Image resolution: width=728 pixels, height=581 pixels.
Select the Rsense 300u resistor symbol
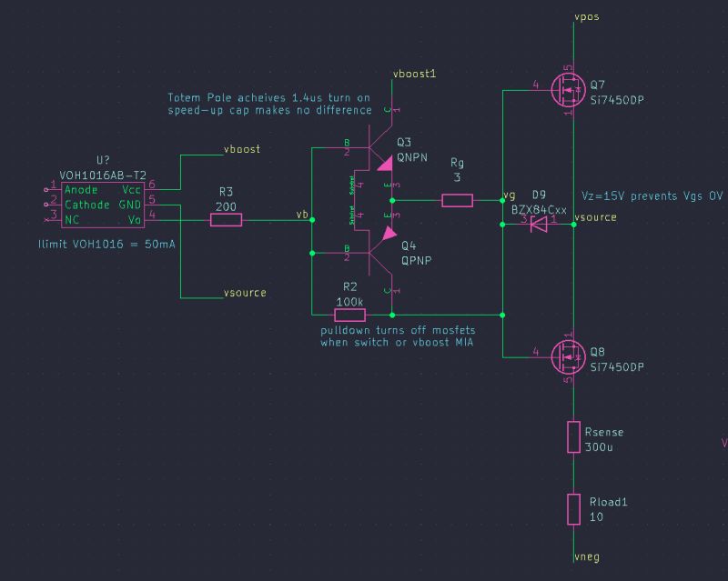575,436
